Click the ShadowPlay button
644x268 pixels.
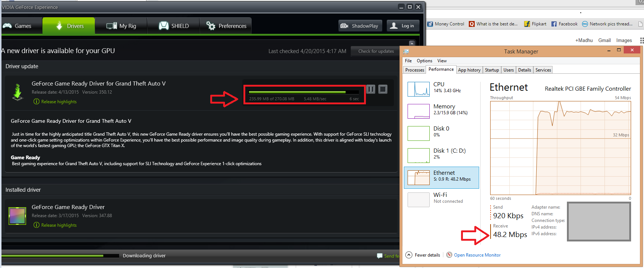tap(360, 26)
